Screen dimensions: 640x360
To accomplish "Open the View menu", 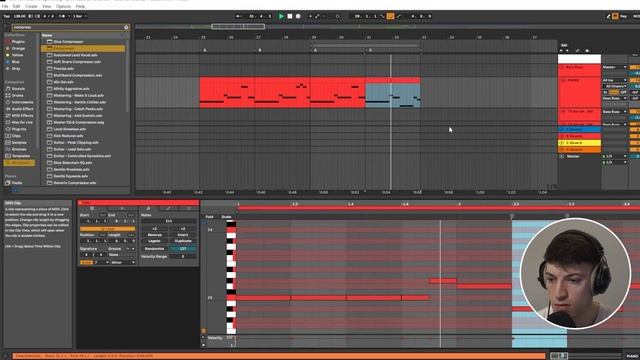I will [x=47, y=7].
